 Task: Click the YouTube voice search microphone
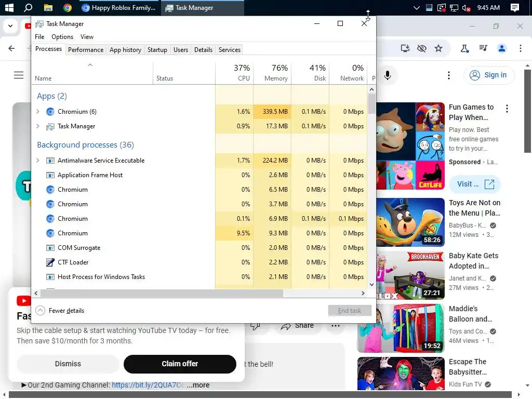pos(388,75)
